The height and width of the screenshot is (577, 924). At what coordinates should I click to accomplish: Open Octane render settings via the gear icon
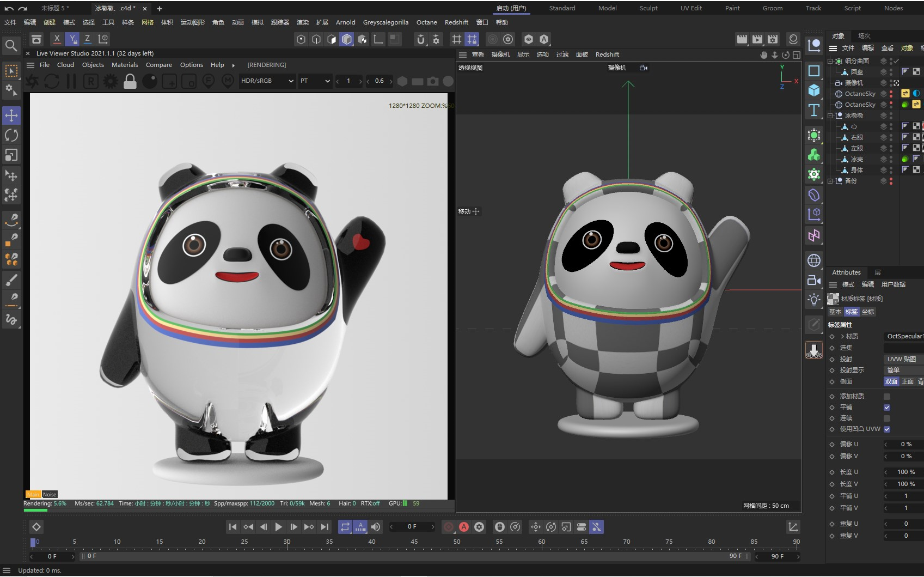110,81
